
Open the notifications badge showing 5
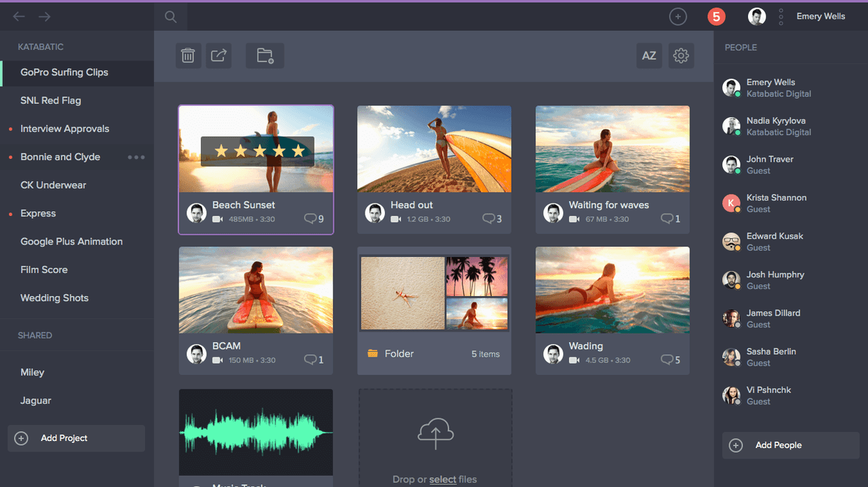click(717, 17)
